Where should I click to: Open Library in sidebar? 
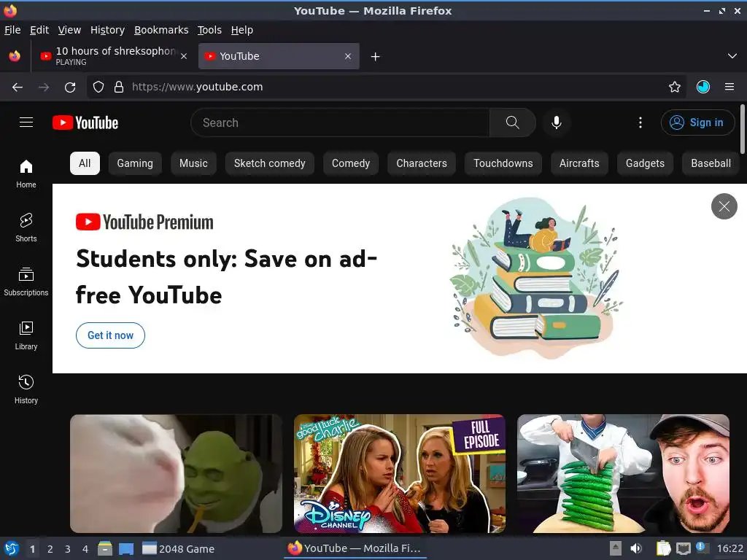point(26,335)
